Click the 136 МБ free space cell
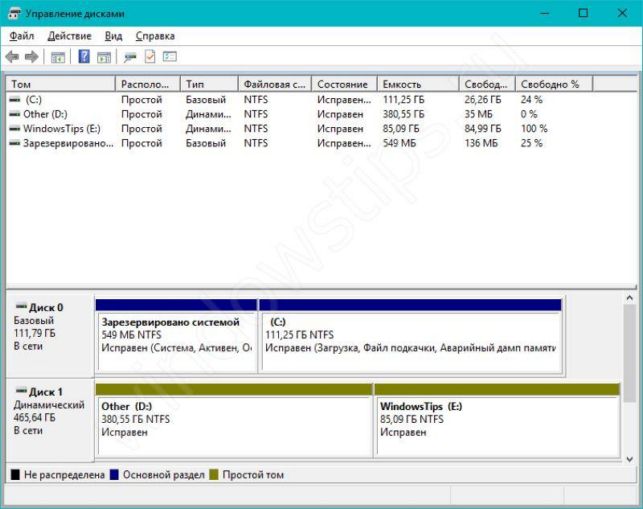Image resolution: width=643 pixels, height=509 pixels. click(481, 143)
